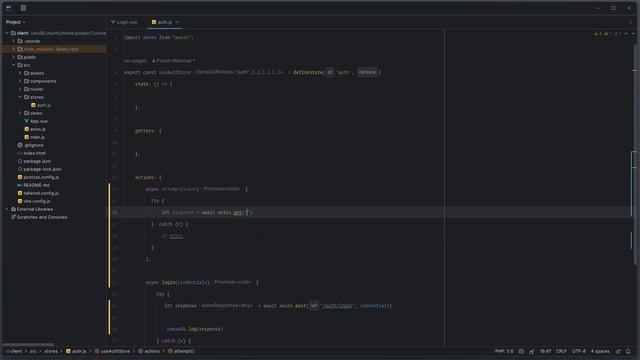Image resolution: width=640 pixels, height=360 pixels.
Task: Click the login method name in code
Action: [x=169, y=282]
